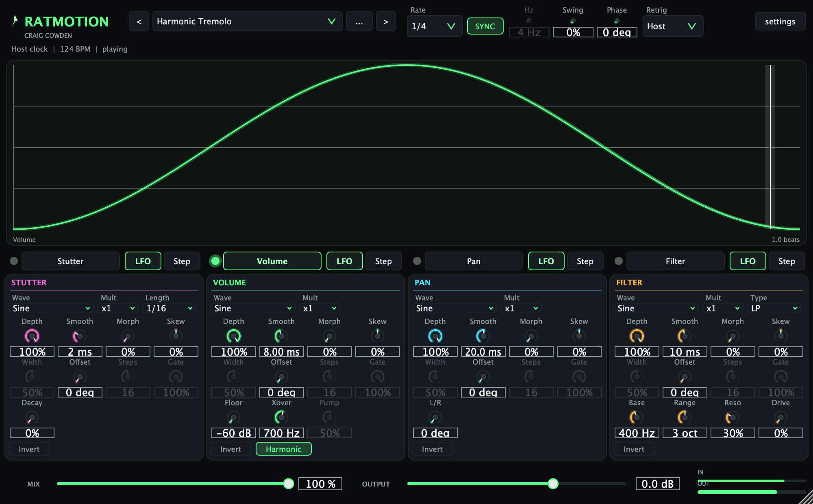The image size is (813, 504).
Task: Go to previous preset
Action: click(139, 22)
